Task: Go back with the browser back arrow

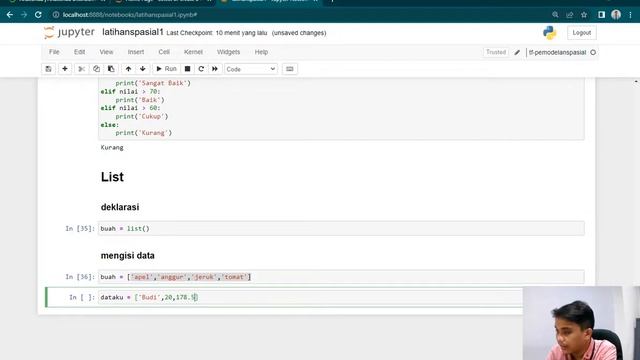Action: (10, 15)
